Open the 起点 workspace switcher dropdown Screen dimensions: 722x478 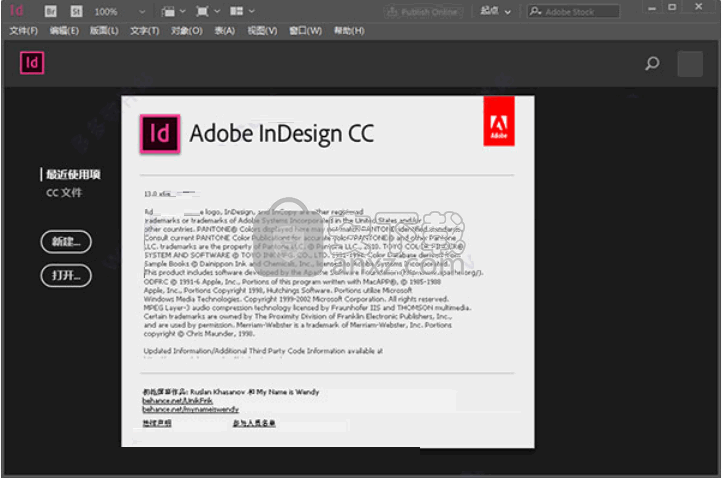point(495,11)
